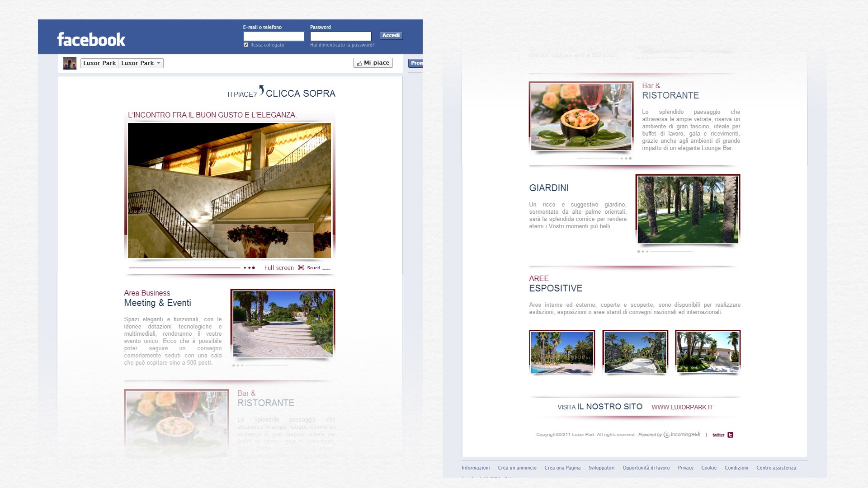Click the Full screen icon

pos(301,267)
